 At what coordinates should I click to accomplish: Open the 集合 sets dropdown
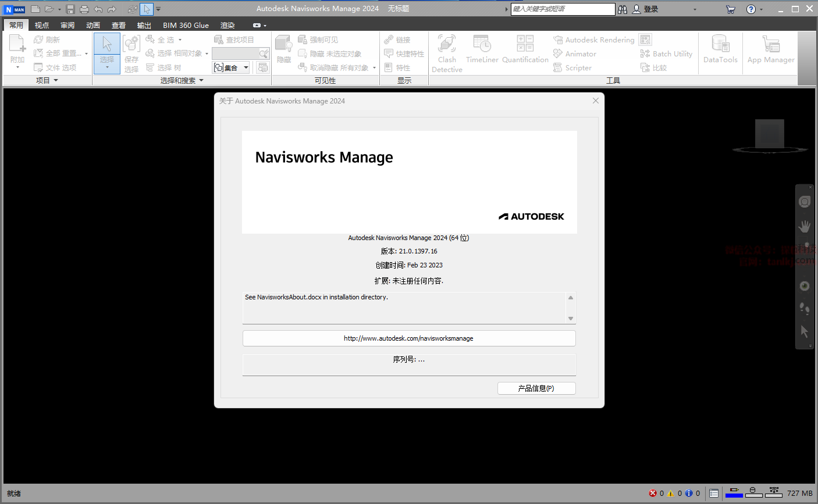pyautogui.click(x=246, y=67)
